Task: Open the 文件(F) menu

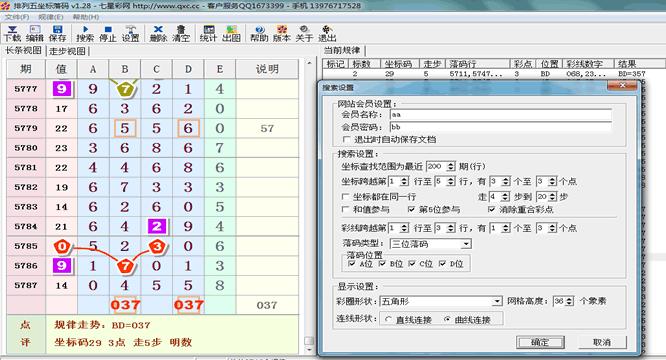Action: [17, 17]
